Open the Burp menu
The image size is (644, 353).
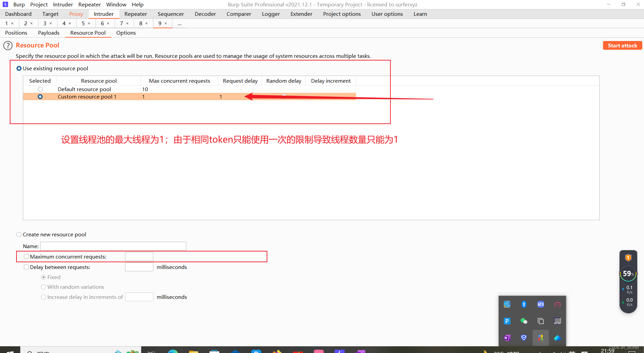[19, 4]
